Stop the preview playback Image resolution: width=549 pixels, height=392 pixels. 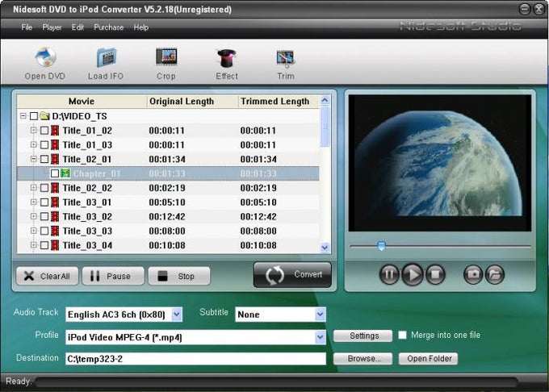[x=435, y=274]
